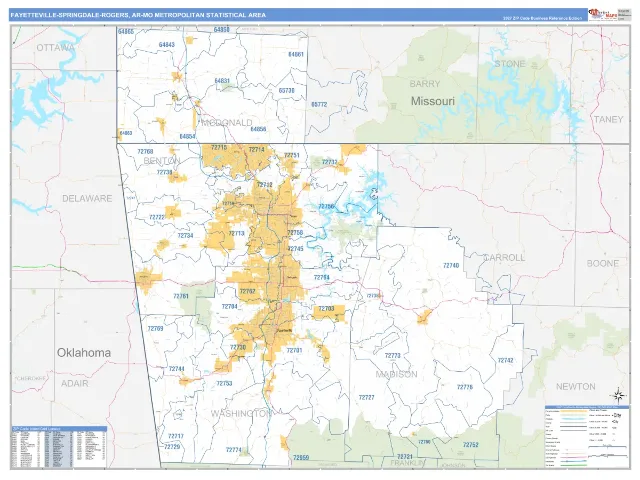Click ZIP code 72753
This screenshot has height=480, width=640.
(x=224, y=383)
